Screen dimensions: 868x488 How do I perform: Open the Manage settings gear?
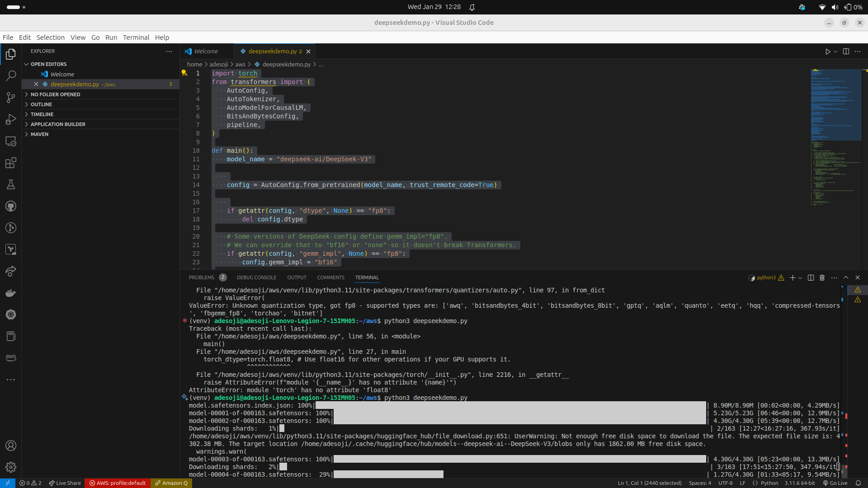11,467
